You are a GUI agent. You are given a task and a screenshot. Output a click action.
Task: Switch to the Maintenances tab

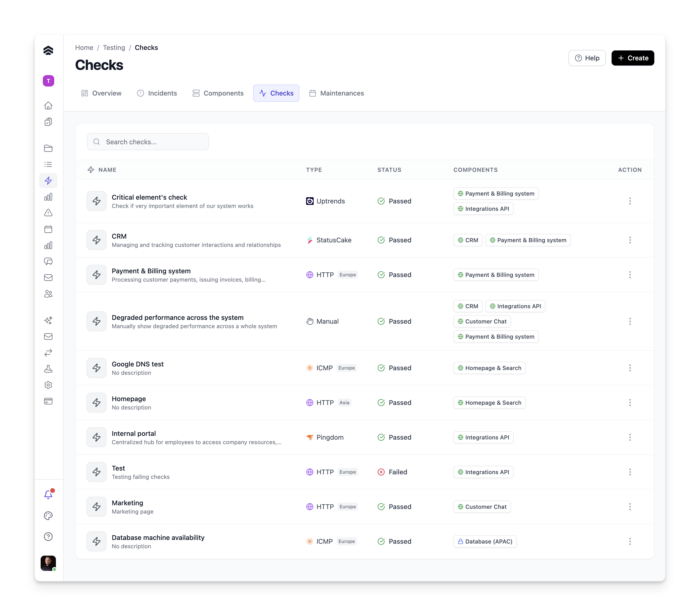point(336,93)
